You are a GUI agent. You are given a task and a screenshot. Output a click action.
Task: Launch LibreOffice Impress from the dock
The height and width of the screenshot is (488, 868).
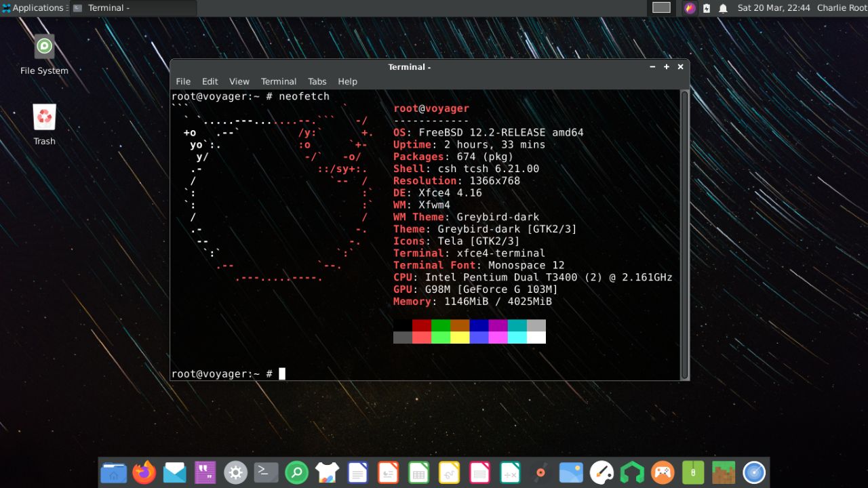pos(389,472)
